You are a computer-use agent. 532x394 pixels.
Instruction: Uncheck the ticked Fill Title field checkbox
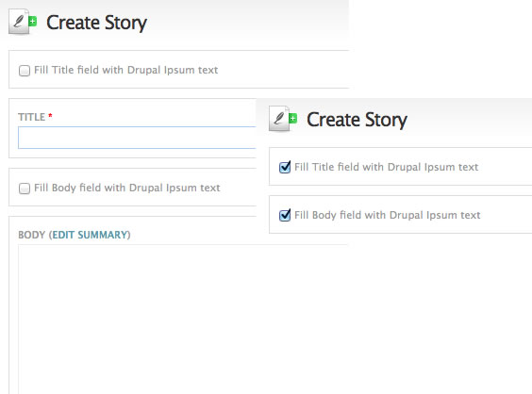pyautogui.click(x=285, y=167)
